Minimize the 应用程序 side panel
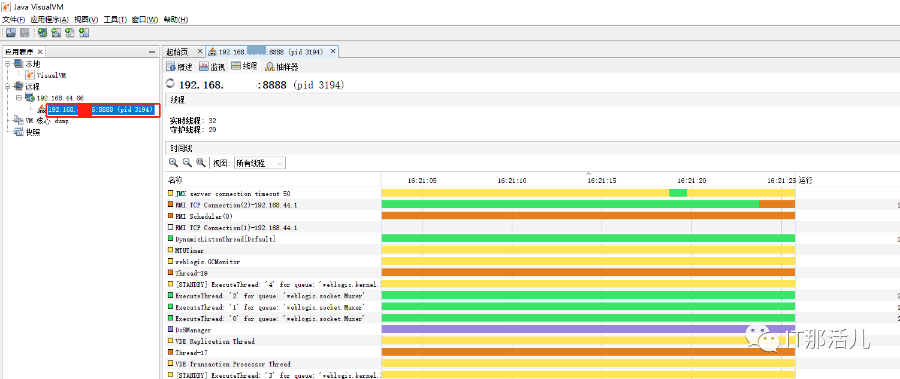This screenshot has width=900, height=379. point(151,52)
